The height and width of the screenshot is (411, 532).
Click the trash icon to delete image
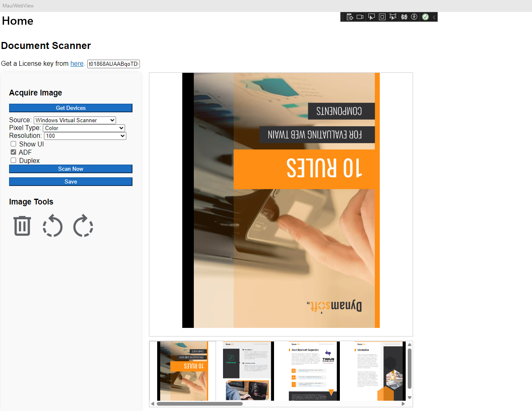pyautogui.click(x=22, y=226)
